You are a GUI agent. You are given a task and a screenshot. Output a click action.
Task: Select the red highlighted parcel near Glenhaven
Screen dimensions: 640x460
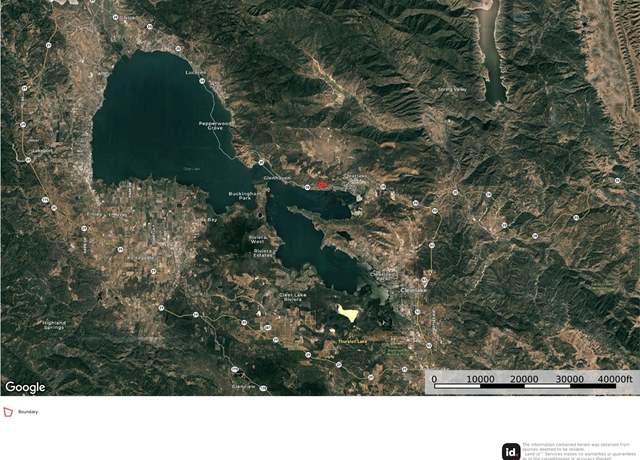323,185
